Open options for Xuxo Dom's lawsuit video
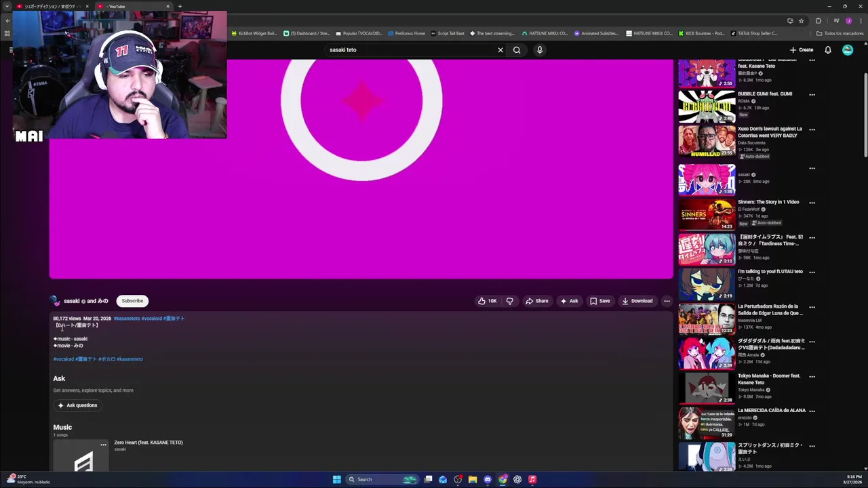 point(812,129)
